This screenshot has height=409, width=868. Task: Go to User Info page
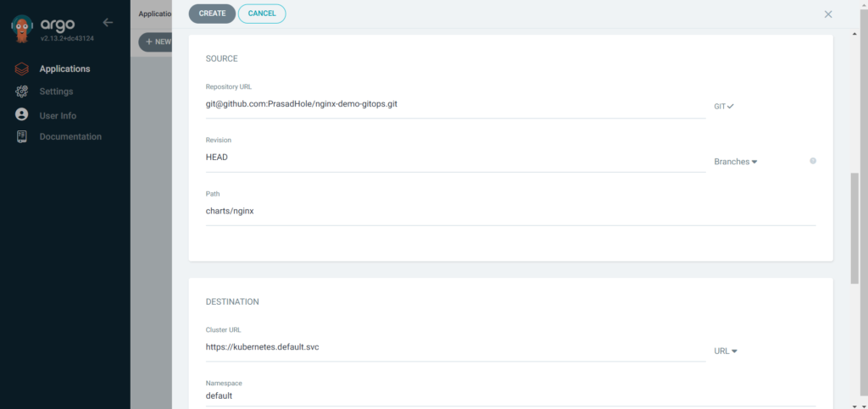coord(58,115)
